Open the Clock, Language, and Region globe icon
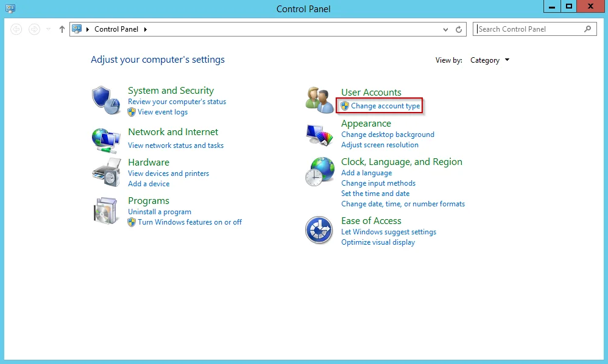Screen dimensions: 608x364 coord(320,172)
